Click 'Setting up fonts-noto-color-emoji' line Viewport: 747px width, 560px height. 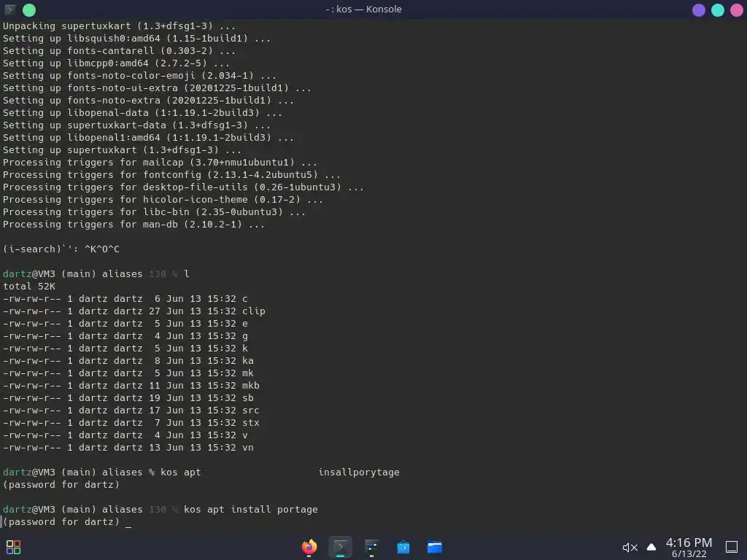pos(140,76)
